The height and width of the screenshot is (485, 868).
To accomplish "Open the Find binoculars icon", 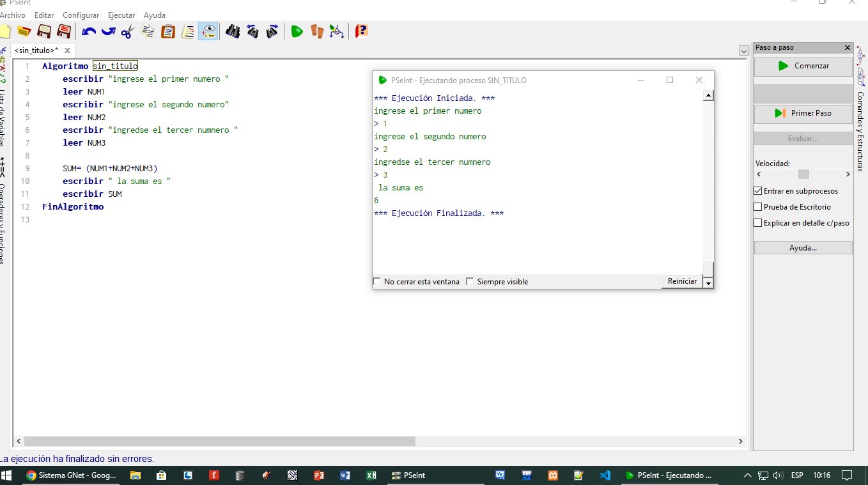I will point(233,31).
